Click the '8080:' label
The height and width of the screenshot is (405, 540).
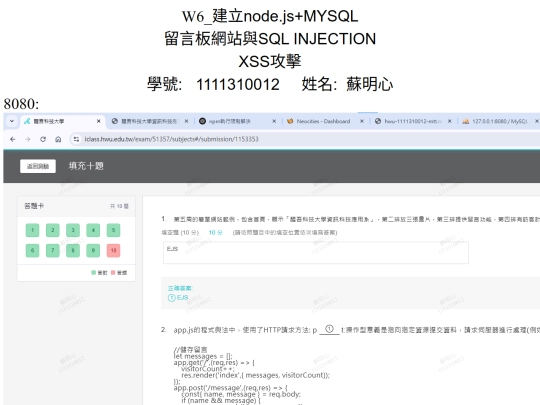click(21, 104)
